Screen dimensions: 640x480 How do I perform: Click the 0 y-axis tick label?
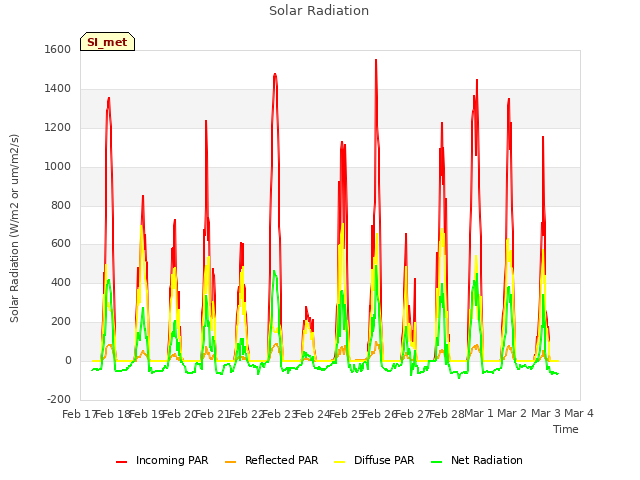68,361
